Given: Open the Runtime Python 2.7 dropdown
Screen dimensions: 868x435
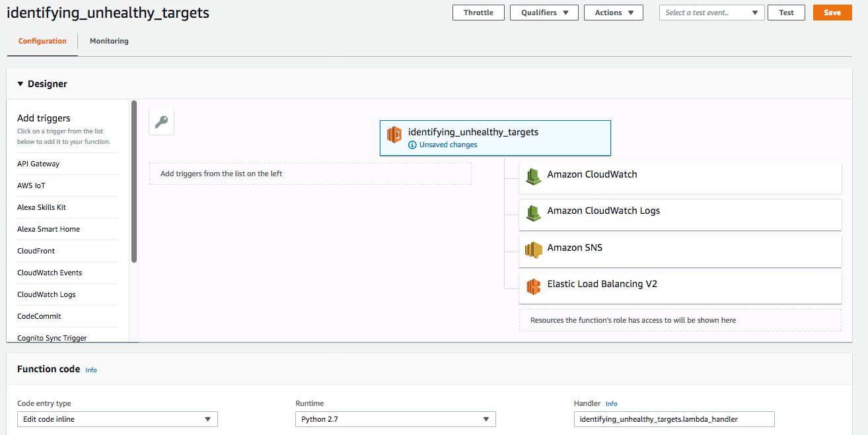Looking at the screenshot, I should [396, 419].
